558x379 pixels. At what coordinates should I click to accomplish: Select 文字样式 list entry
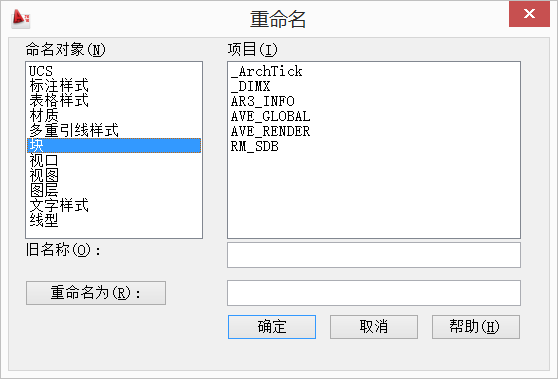(x=114, y=205)
